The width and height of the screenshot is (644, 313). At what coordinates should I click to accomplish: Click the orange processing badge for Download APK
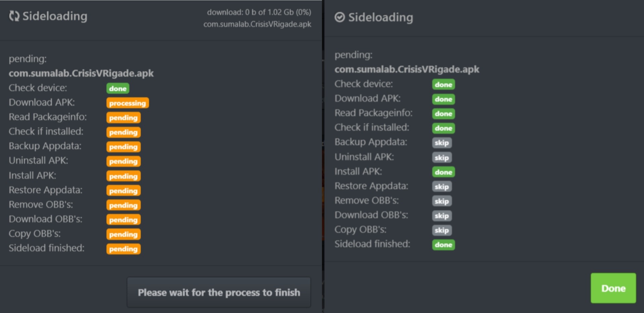point(127,103)
